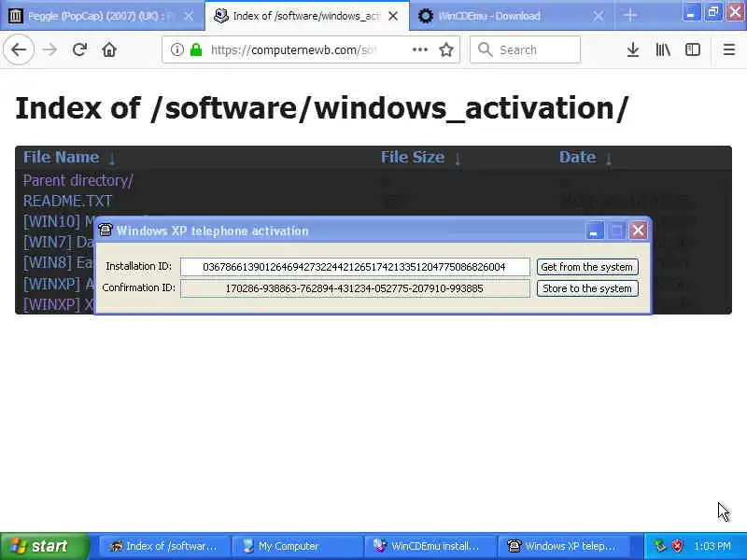The width and height of the screenshot is (747, 560).
Task: Switch to WinCDEmu install... taskbar button
Action: pyautogui.click(x=430, y=546)
